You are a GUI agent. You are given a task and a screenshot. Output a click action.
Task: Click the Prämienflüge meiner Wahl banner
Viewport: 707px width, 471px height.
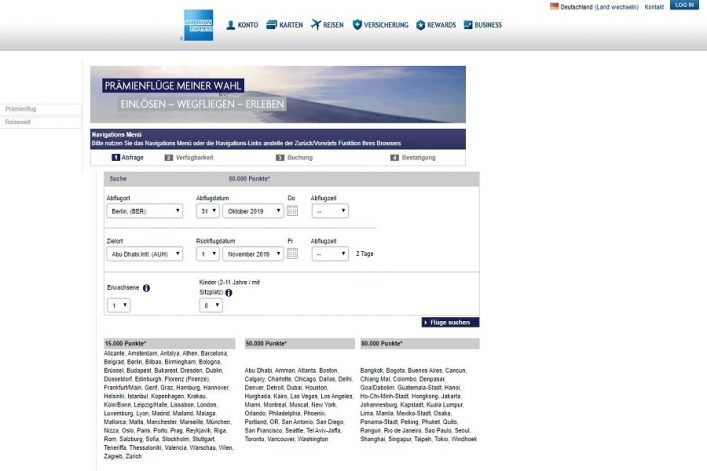278,94
